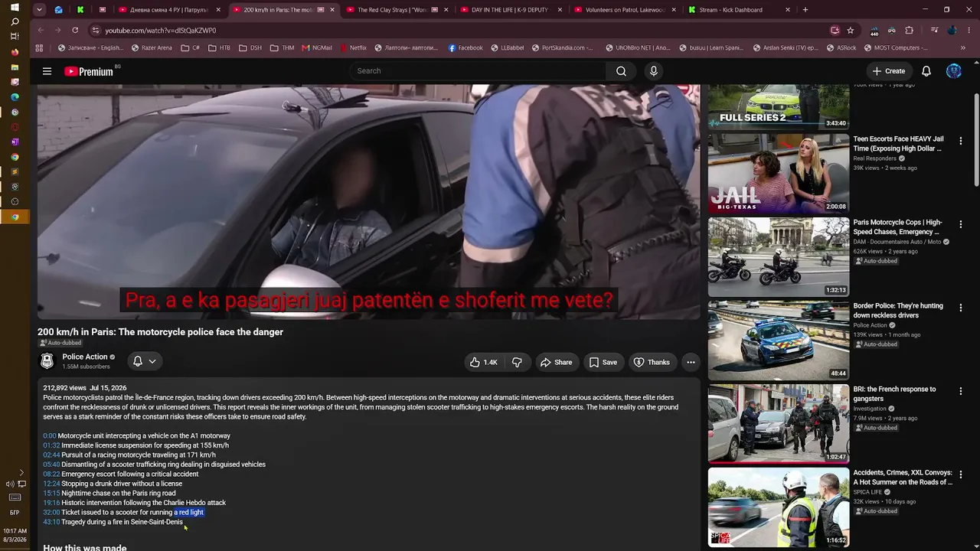This screenshot has height=551, width=980.
Task: Open Paris Motorcycle Cops video thumbnail
Action: pyautogui.click(x=779, y=257)
